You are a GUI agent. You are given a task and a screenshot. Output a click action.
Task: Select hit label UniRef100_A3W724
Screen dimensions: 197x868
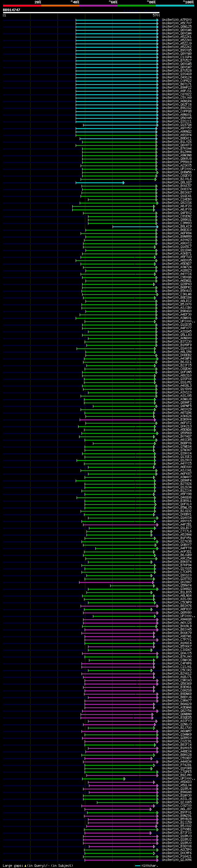pyautogui.click(x=177, y=267)
